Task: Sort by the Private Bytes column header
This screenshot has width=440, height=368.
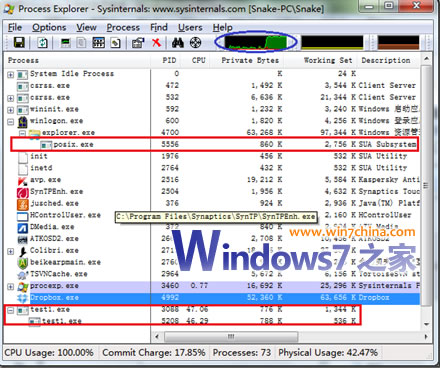Action: coord(250,60)
